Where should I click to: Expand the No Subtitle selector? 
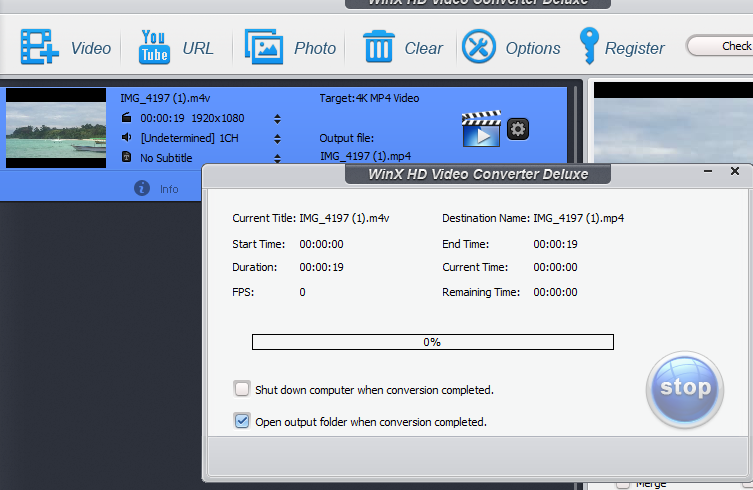point(277,159)
